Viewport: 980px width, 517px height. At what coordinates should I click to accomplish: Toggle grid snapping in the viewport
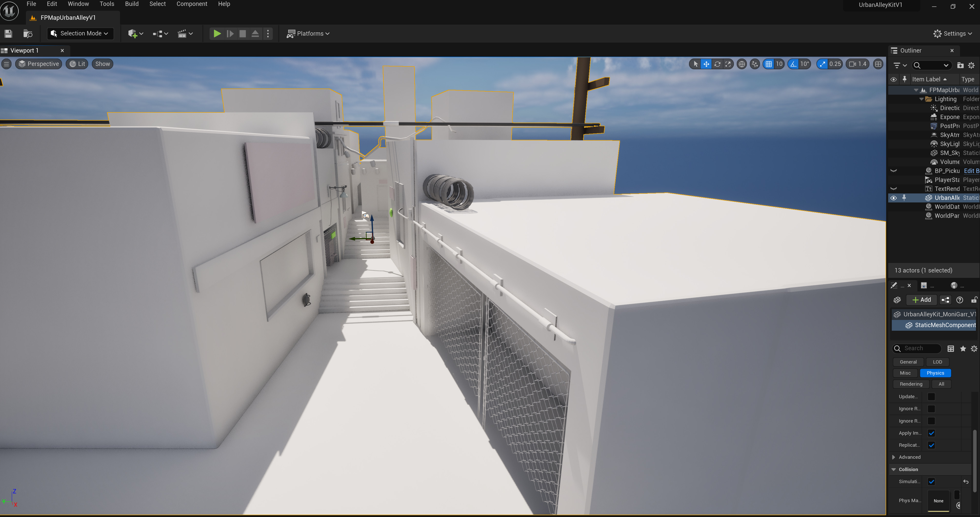pyautogui.click(x=768, y=64)
